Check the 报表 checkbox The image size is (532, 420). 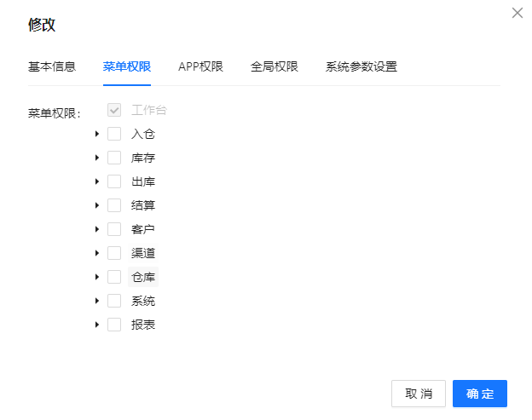tap(114, 325)
